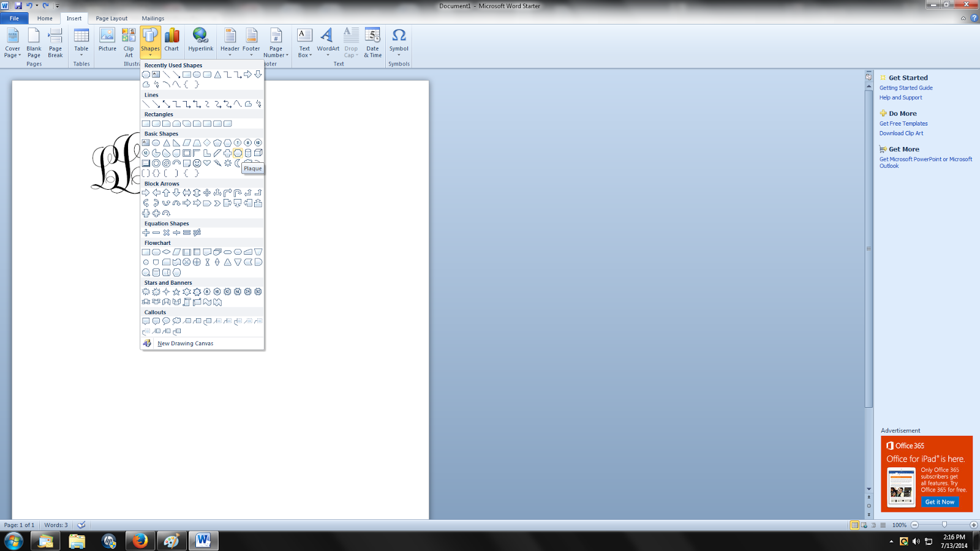
Task: Minimize the ribbon with the caret button
Action: (963, 18)
